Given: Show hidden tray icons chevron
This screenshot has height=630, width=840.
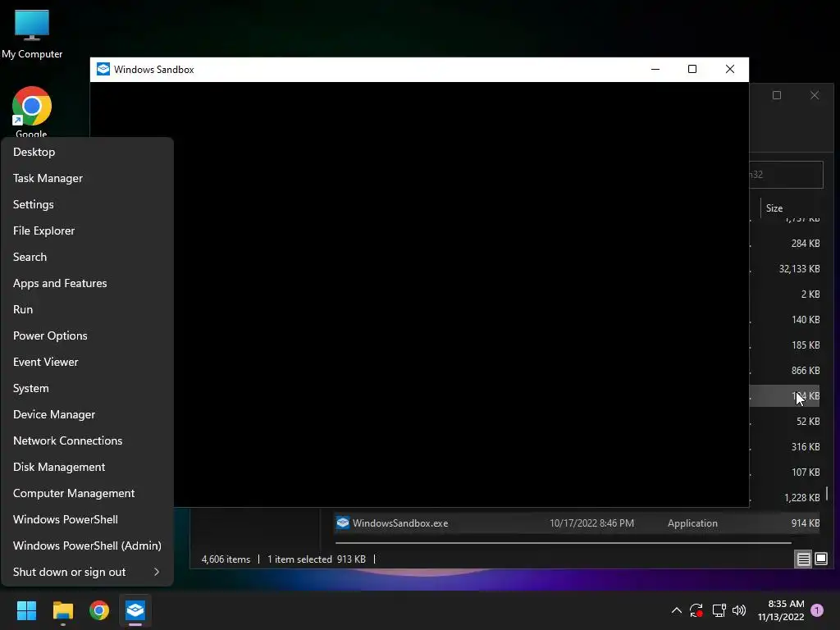Looking at the screenshot, I should [677, 610].
